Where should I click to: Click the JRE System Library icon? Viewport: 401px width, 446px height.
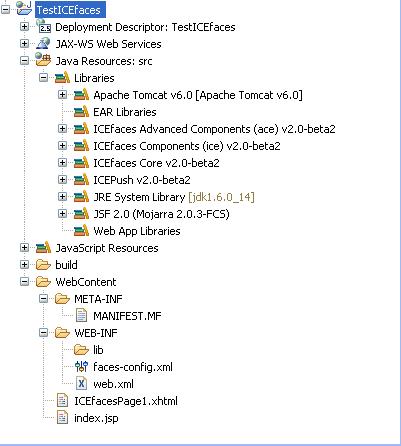coord(81,197)
